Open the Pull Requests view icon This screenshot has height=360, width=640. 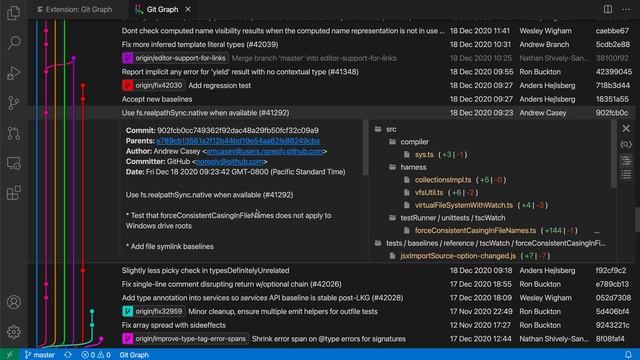click(13, 133)
